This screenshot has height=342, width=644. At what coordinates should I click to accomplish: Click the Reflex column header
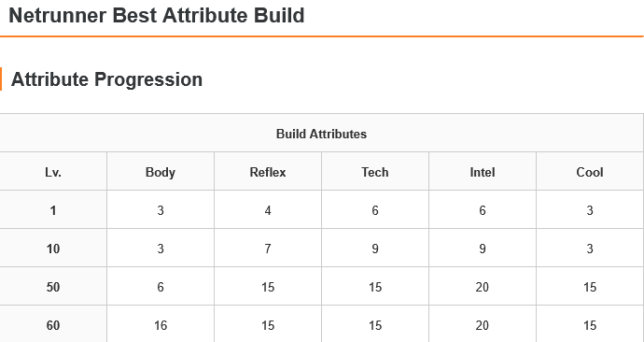pyautogui.click(x=268, y=172)
